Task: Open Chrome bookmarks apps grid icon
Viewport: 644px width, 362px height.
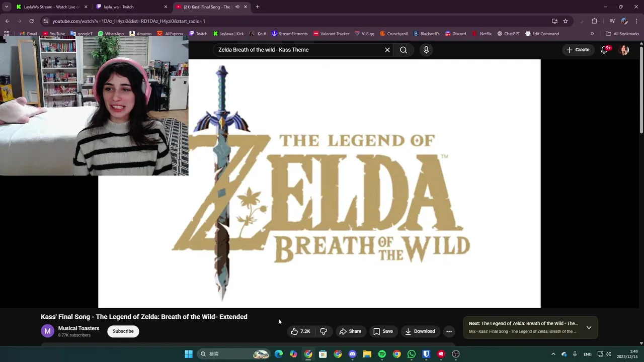Action: (x=7, y=34)
